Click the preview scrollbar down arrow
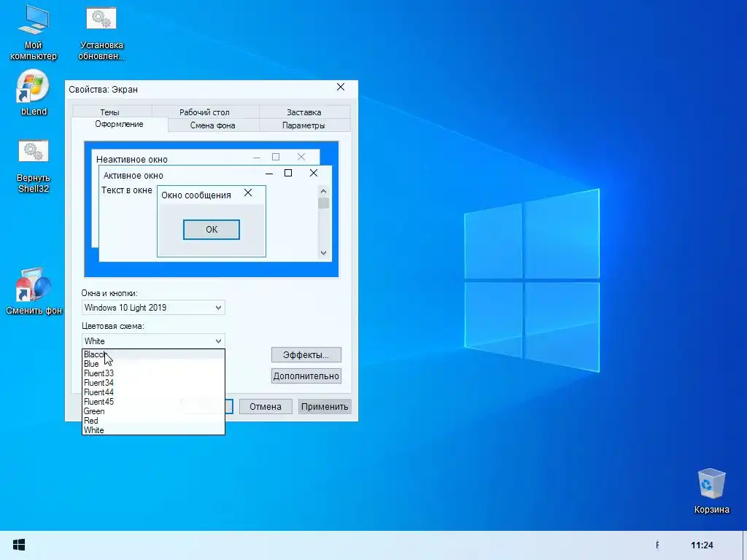Screen dimensions: 747x560 coord(323,253)
